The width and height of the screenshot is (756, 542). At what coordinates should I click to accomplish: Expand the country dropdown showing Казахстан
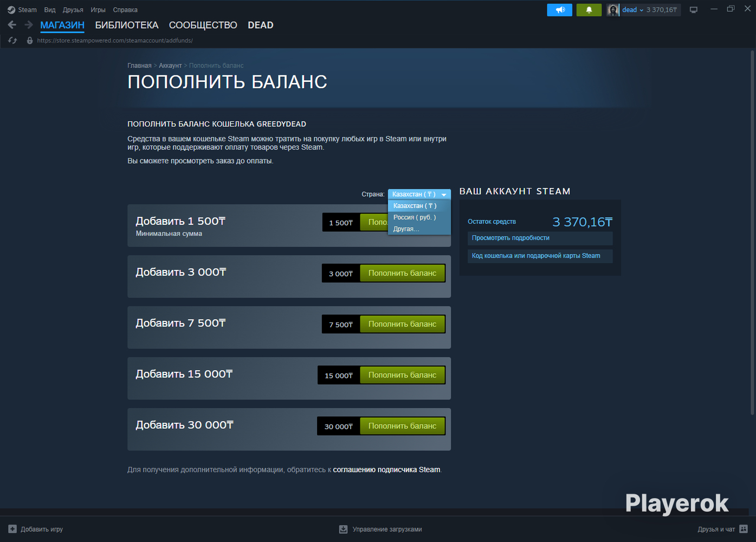[419, 194]
